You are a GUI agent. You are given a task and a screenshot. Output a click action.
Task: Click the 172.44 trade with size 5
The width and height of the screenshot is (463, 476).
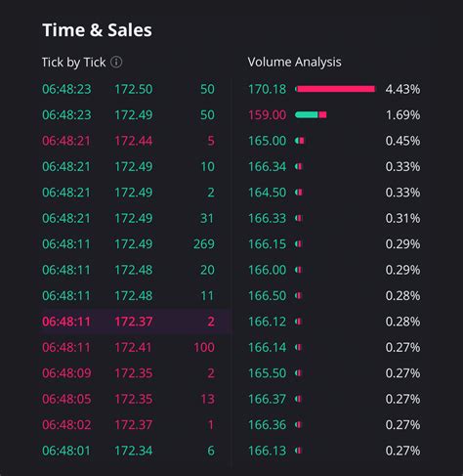click(128, 141)
